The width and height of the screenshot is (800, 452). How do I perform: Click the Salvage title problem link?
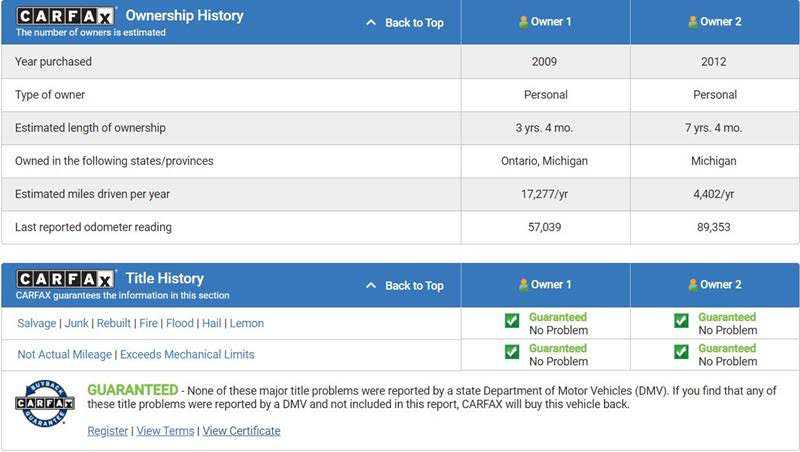[37, 324]
